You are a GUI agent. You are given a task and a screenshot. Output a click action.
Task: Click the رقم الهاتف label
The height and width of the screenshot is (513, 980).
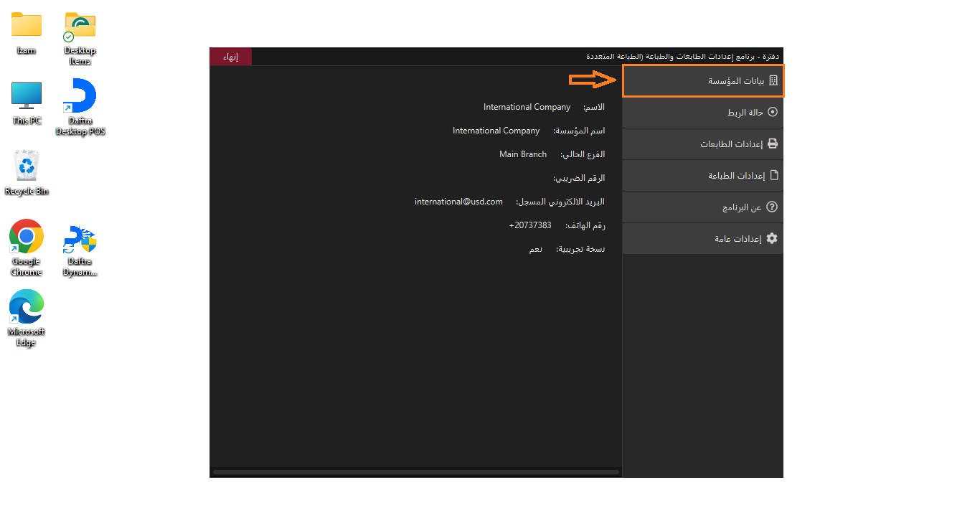click(x=585, y=225)
